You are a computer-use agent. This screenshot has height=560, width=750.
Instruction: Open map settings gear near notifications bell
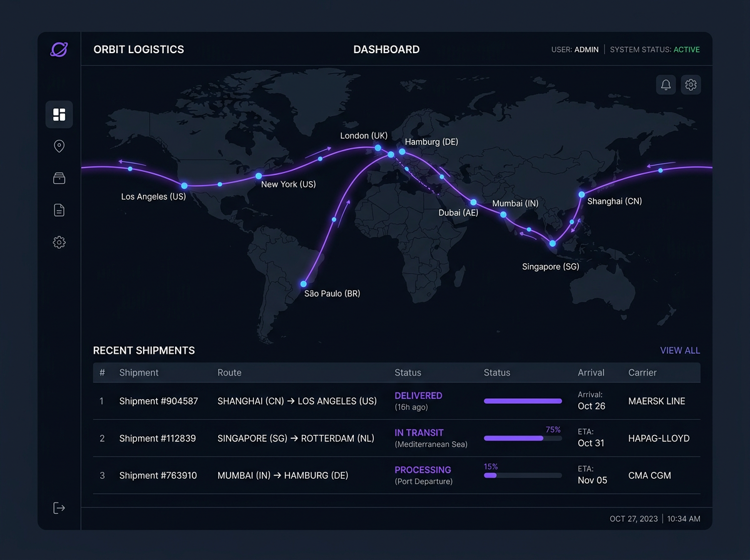pyautogui.click(x=691, y=84)
